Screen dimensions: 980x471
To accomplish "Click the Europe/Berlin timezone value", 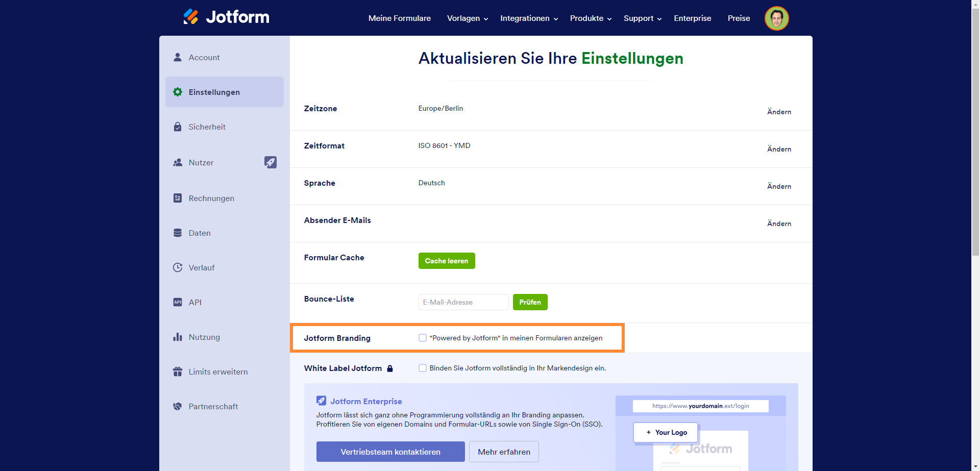I will tap(440, 108).
